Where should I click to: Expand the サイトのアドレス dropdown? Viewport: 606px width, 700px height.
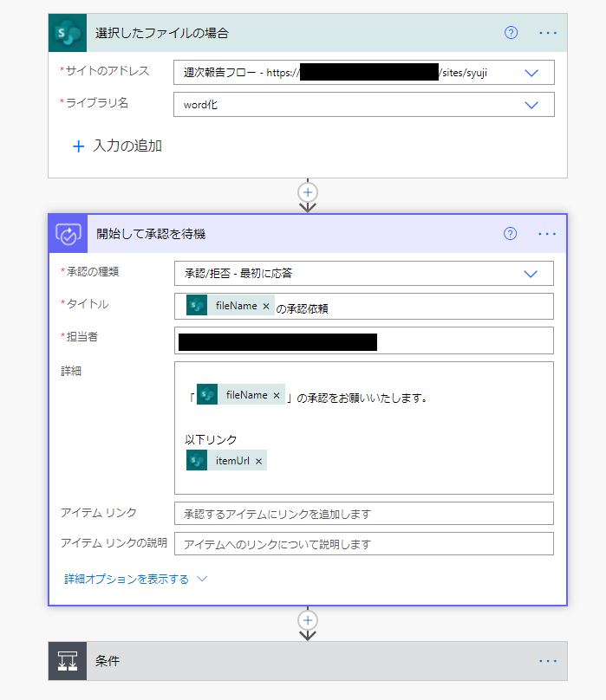(532, 73)
